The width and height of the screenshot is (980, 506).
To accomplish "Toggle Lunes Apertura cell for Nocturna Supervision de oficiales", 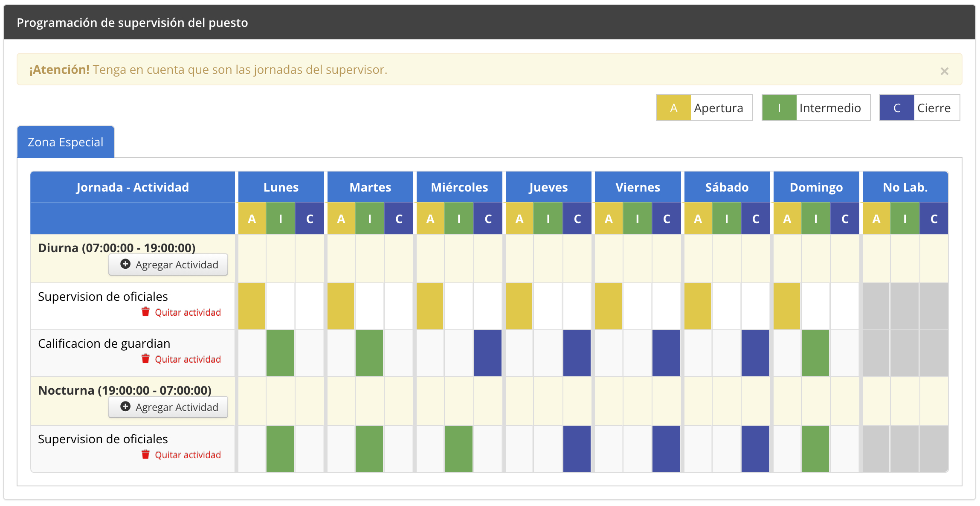I will (252, 449).
